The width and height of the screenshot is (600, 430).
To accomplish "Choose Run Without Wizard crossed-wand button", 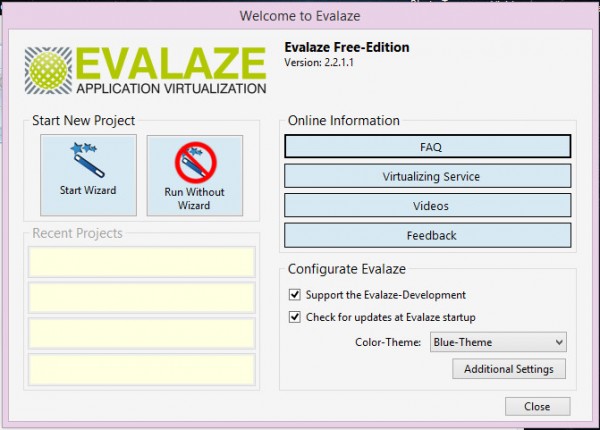I will pos(195,175).
